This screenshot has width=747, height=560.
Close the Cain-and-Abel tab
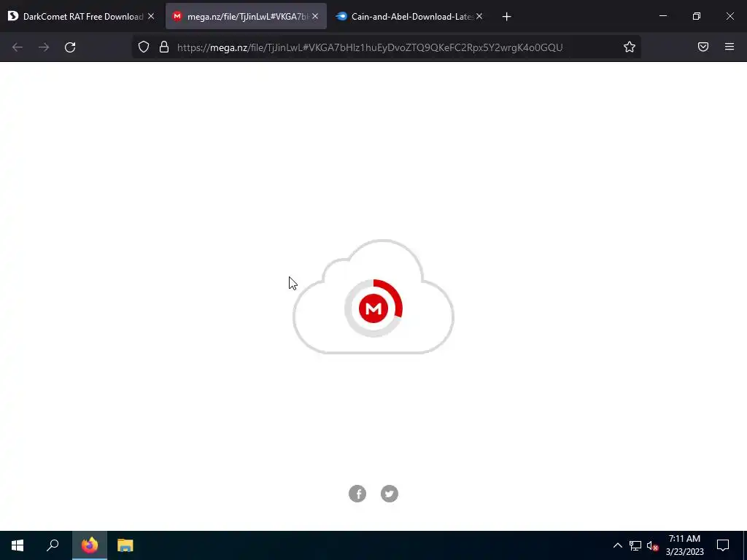479,16
